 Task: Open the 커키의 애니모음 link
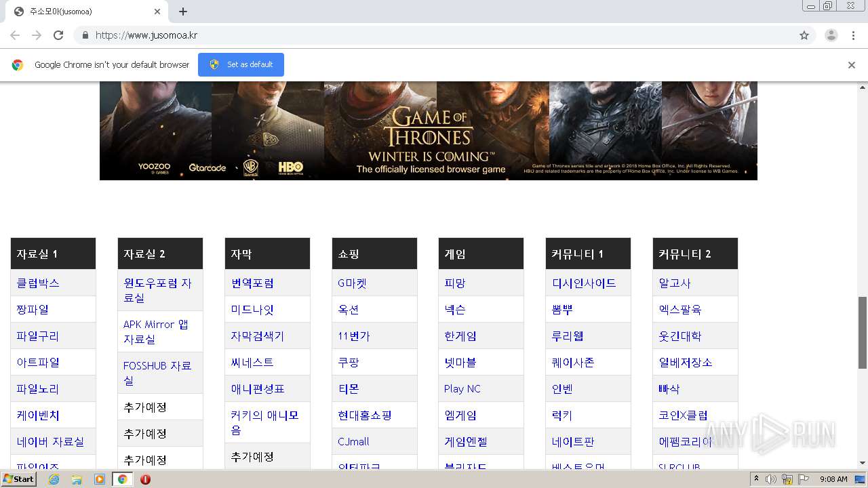[265, 422]
